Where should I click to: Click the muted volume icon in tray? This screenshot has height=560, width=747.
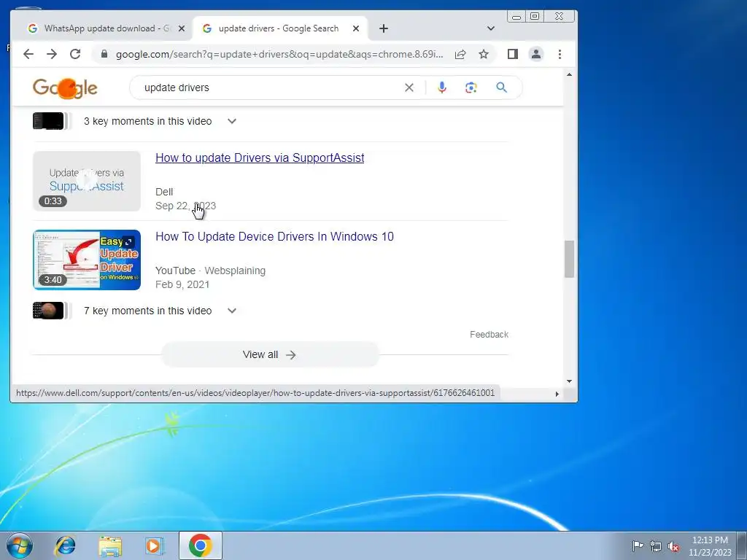673,546
